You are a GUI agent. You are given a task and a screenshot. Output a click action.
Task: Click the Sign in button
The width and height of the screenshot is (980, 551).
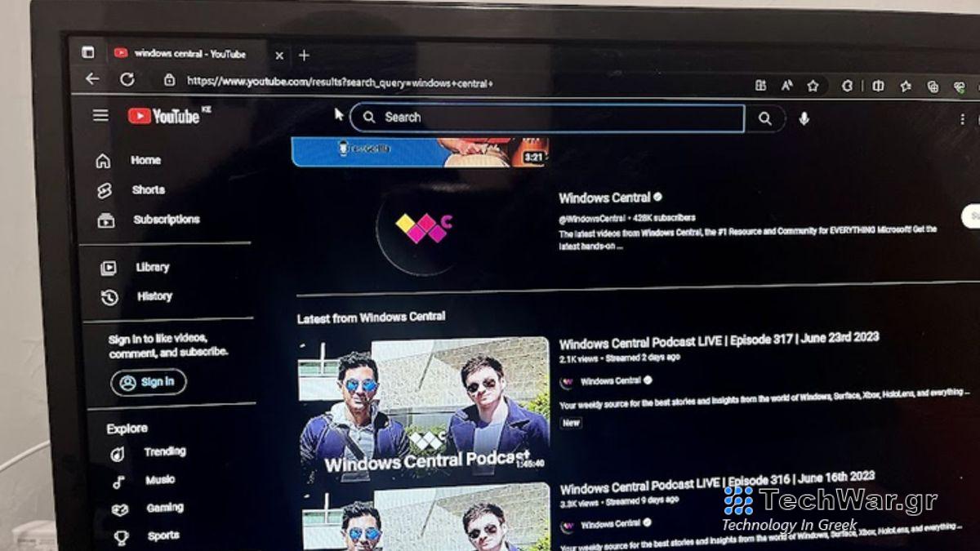tap(148, 381)
